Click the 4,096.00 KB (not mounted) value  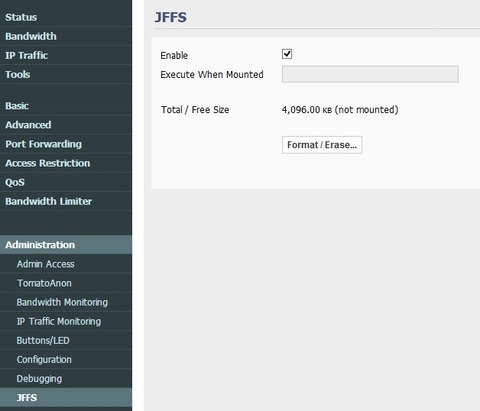click(340, 110)
